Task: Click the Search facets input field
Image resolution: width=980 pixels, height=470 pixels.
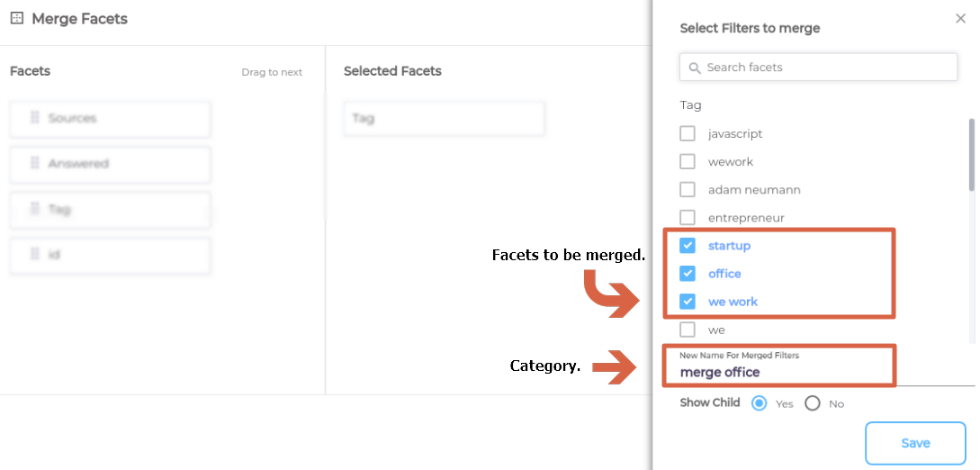Action: coord(828,68)
